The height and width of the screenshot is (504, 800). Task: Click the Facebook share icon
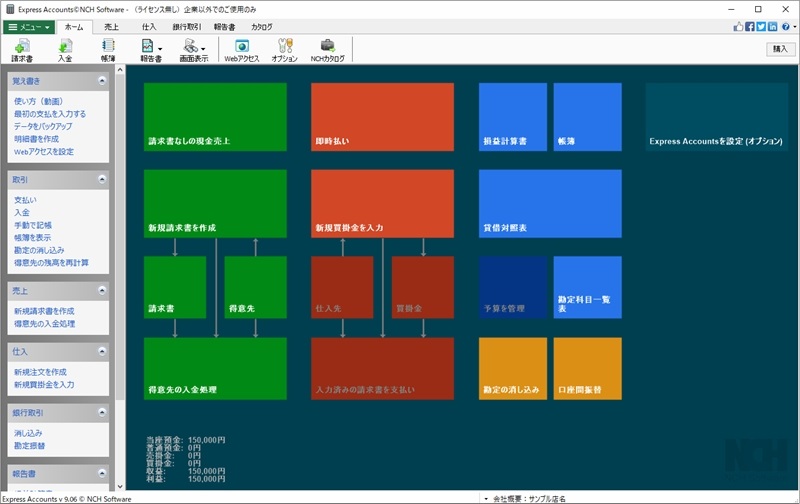tap(749, 27)
